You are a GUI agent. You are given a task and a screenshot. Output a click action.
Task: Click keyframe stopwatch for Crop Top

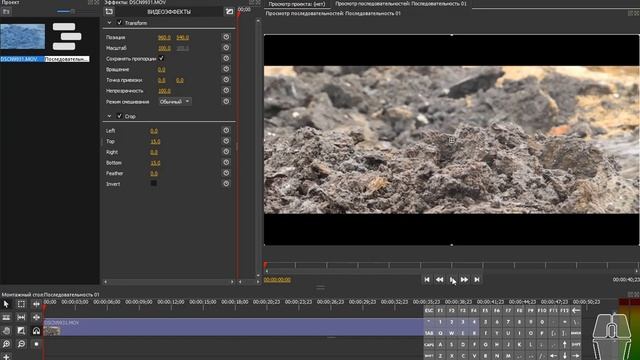pos(226,141)
